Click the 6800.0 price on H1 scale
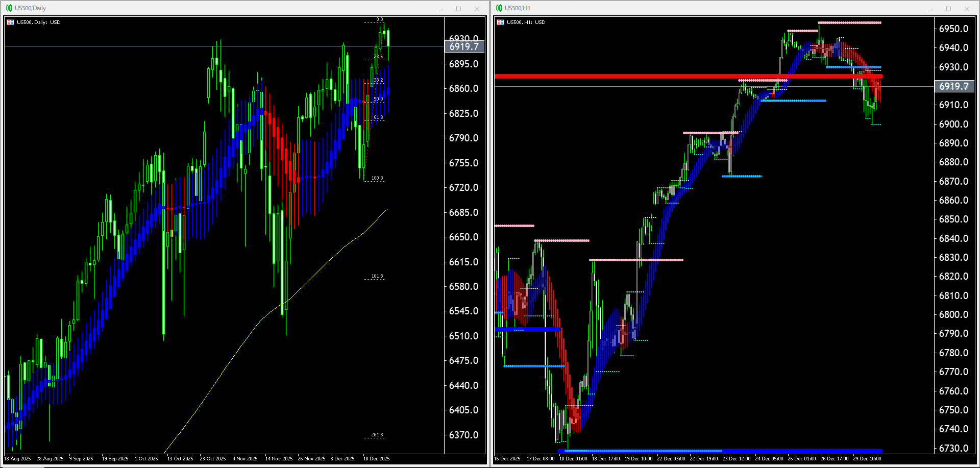 (953, 314)
